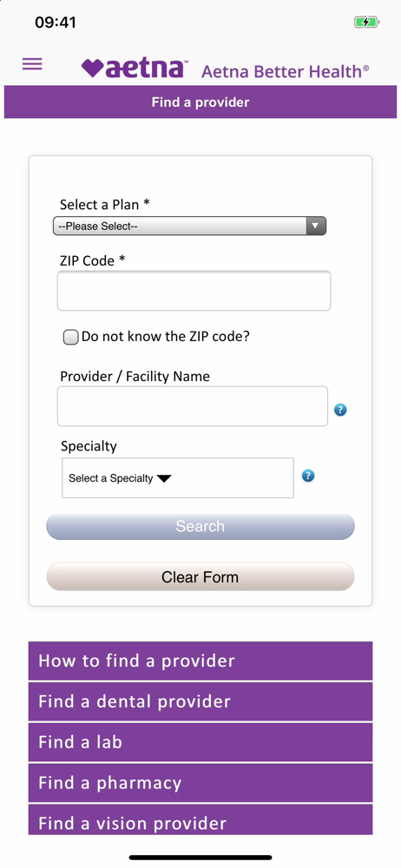The image size is (401, 868).
Task: Click the Search button
Action: coord(200,526)
